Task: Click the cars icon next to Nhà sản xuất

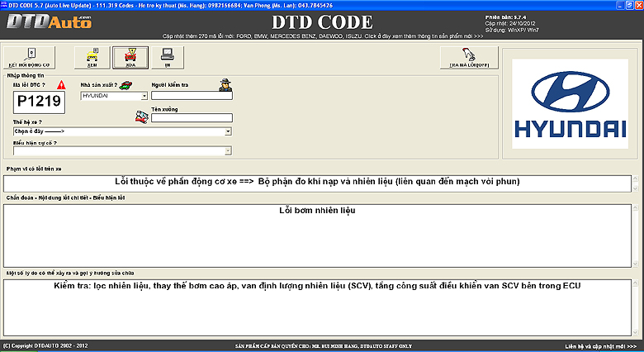Action: [x=125, y=85]
